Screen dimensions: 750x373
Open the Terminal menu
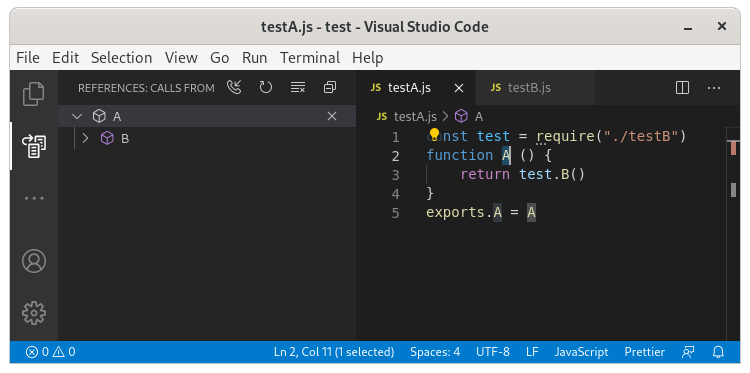point(310,58)
